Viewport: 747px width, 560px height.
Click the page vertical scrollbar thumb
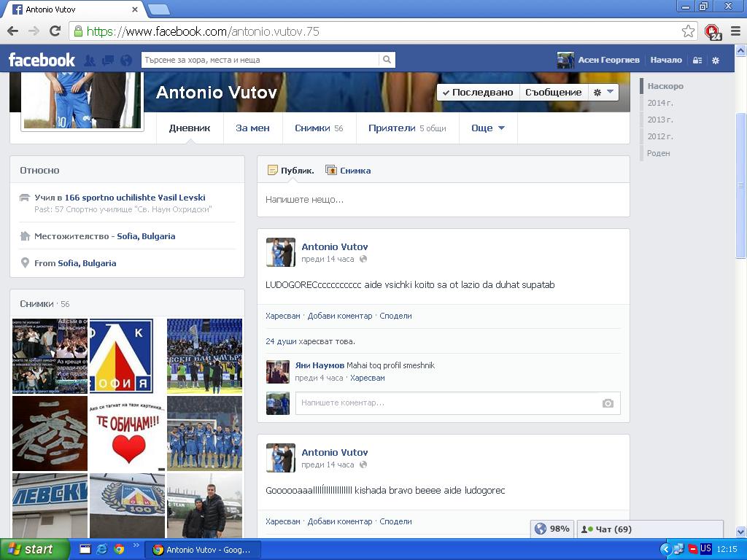click(741, 186)
